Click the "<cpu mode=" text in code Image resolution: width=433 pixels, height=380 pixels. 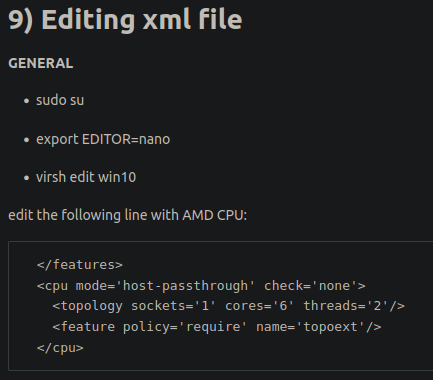pos(76,286)
